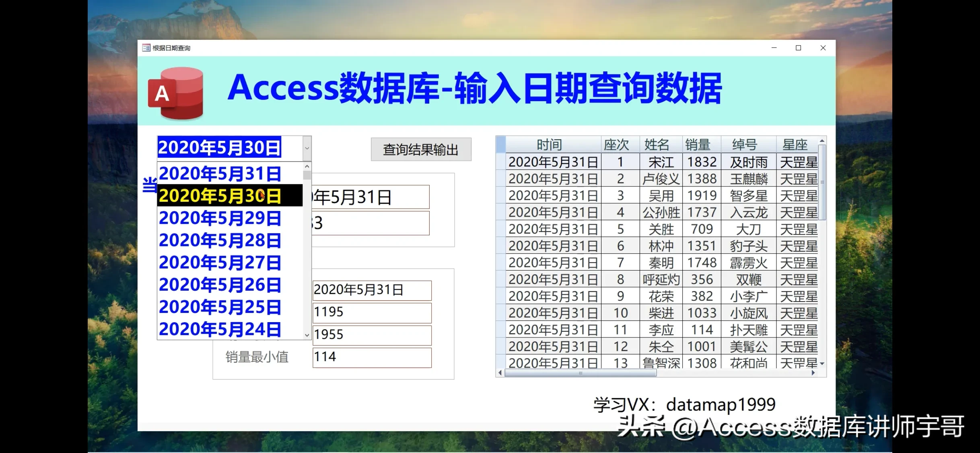This screenshot has height=453, width=980.
Task: Select 2020年5月27日 in the date list
Action: 230,263
